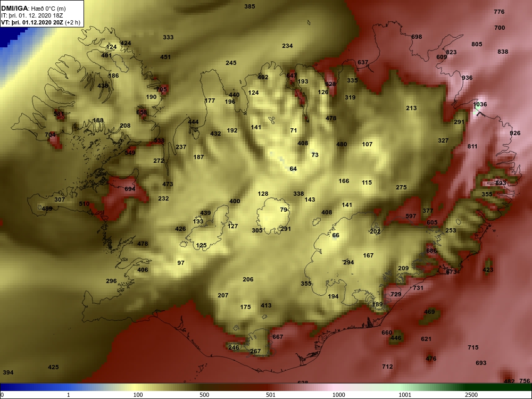Click the map value 729

tap(396, 294)
